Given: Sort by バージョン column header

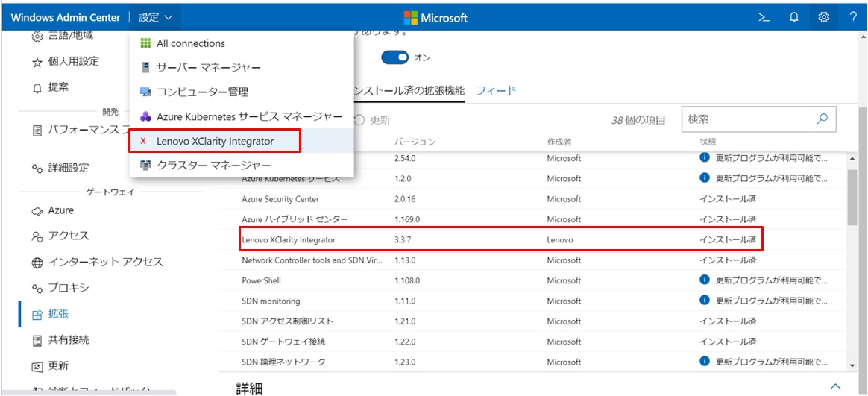Looking at the screenshot, I should [415, 142].
